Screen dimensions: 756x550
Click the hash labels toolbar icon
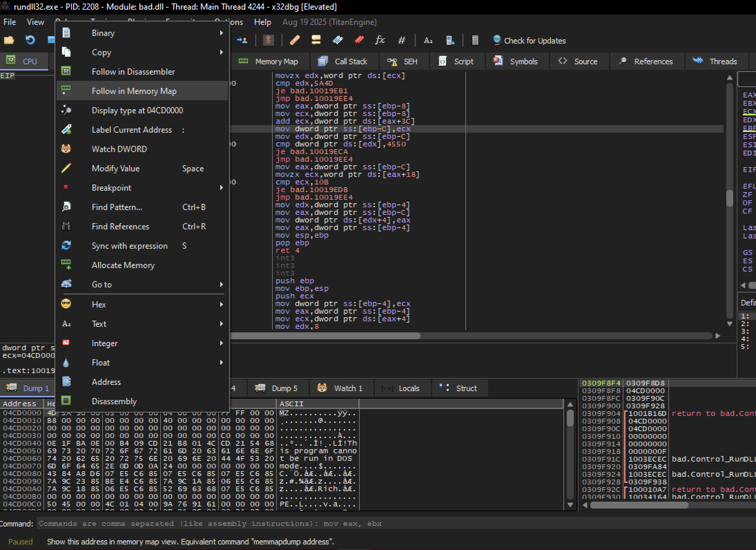(x=401, y=40)
